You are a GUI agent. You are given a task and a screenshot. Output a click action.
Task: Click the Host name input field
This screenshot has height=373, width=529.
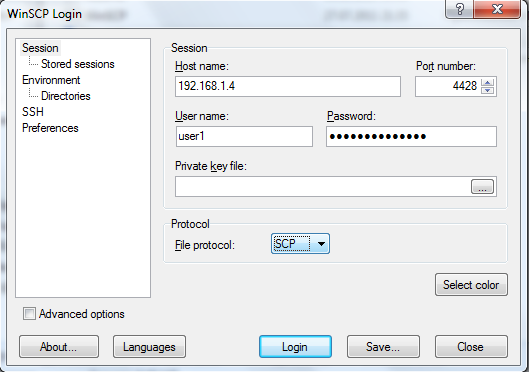click(x=288, y=86)
